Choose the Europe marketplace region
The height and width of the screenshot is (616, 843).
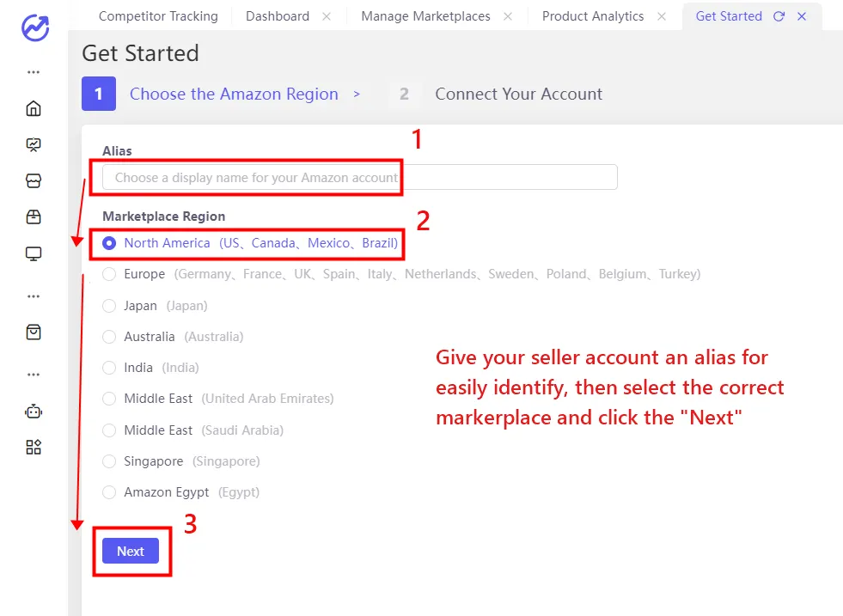[x=109, y=274]
